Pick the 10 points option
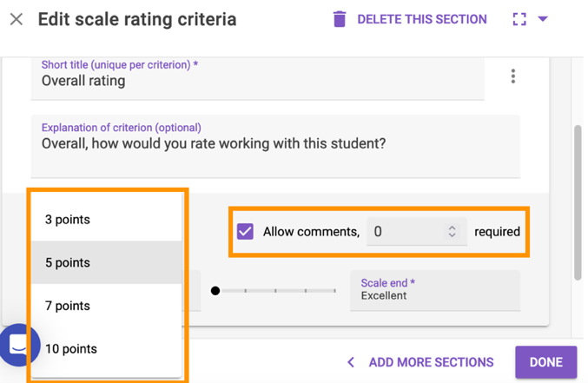The width and height of the screenshot is (588, 383). pyautogui.click(x=71, y=349)
